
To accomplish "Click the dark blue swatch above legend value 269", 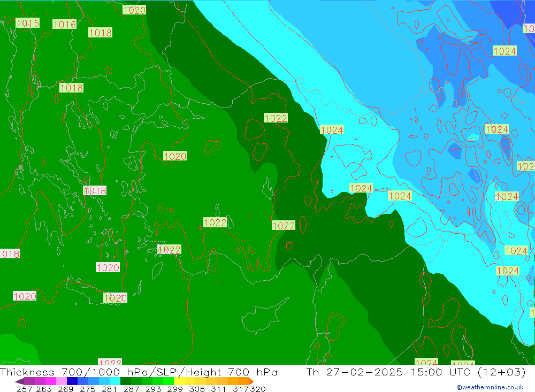I will coord(72,381).
